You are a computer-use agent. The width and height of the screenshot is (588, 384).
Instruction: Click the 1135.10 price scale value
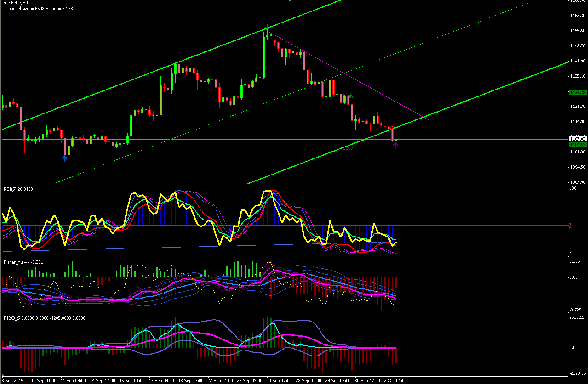click(x=577, y=76)
